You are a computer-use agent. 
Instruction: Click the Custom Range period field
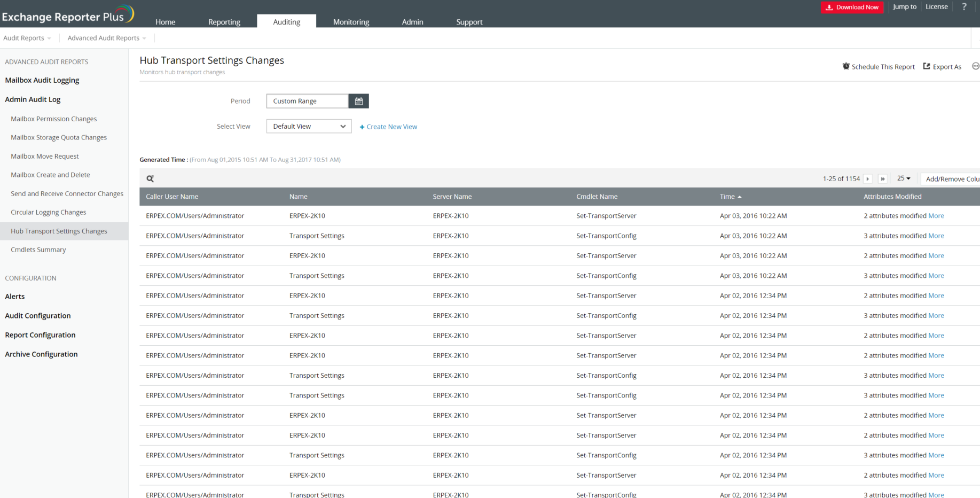pyautogui.click(x=308, y=101)
